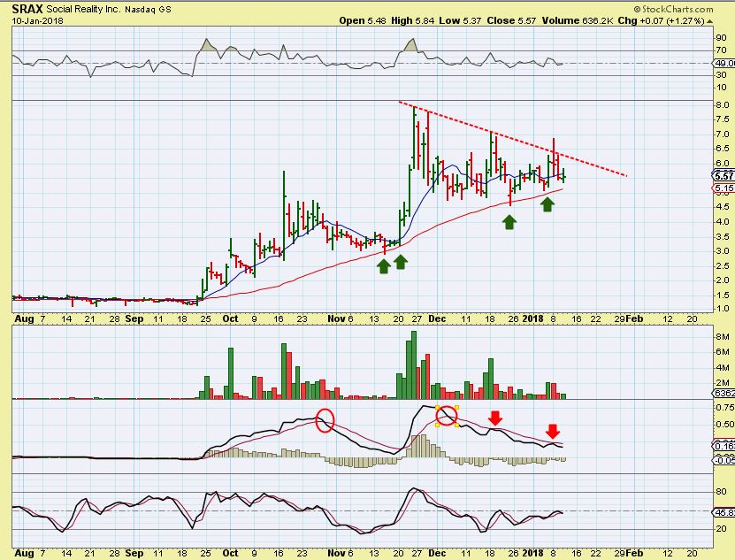735x560 pixels.
Task: Click the chart date 10-Jan-2018
Action: [37, 21]
